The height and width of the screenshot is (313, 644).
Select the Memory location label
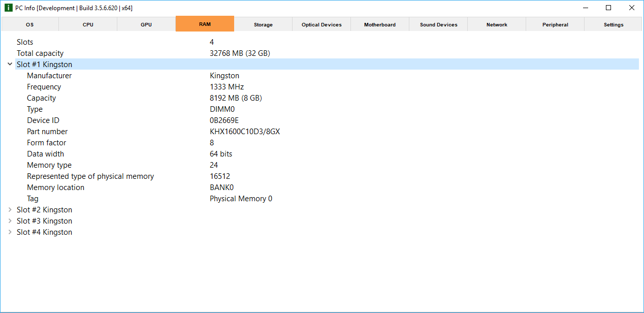[x=56, y=187]
